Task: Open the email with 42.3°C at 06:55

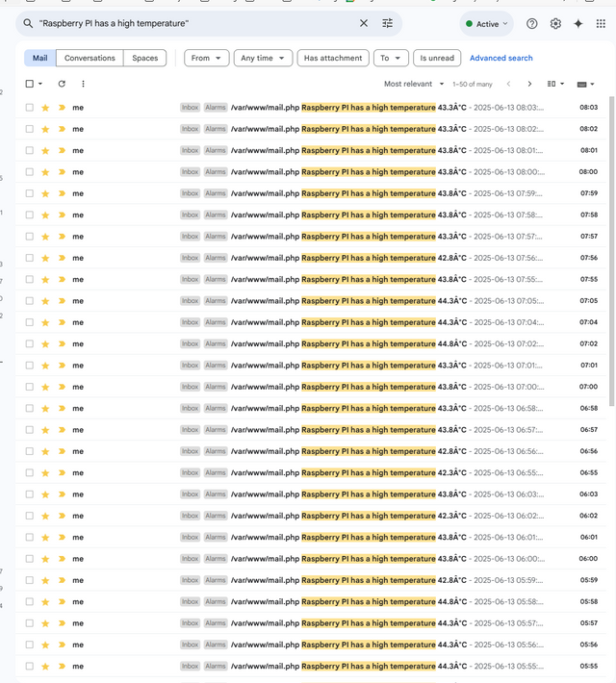Action: coord(311,472)
